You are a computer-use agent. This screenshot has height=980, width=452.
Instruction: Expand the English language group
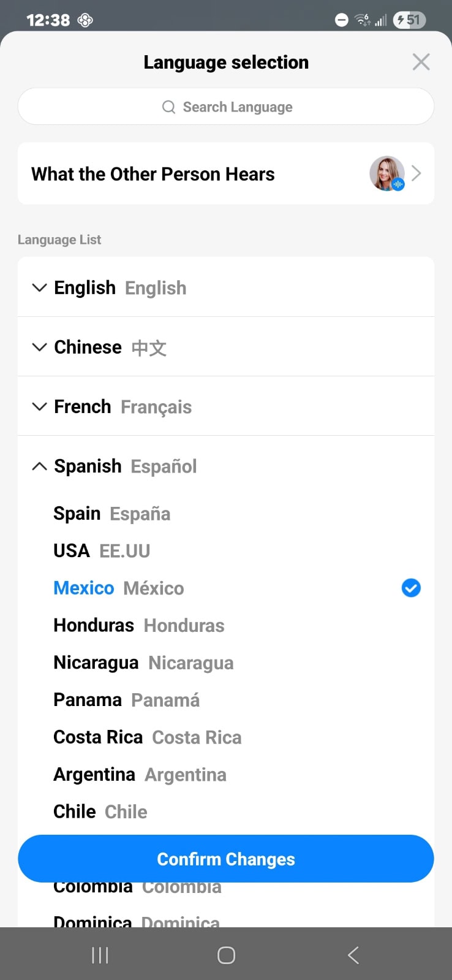tap(40, 287)
